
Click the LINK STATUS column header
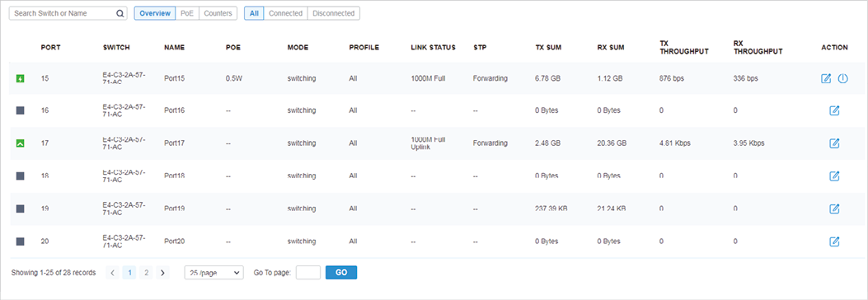(433, 48)
